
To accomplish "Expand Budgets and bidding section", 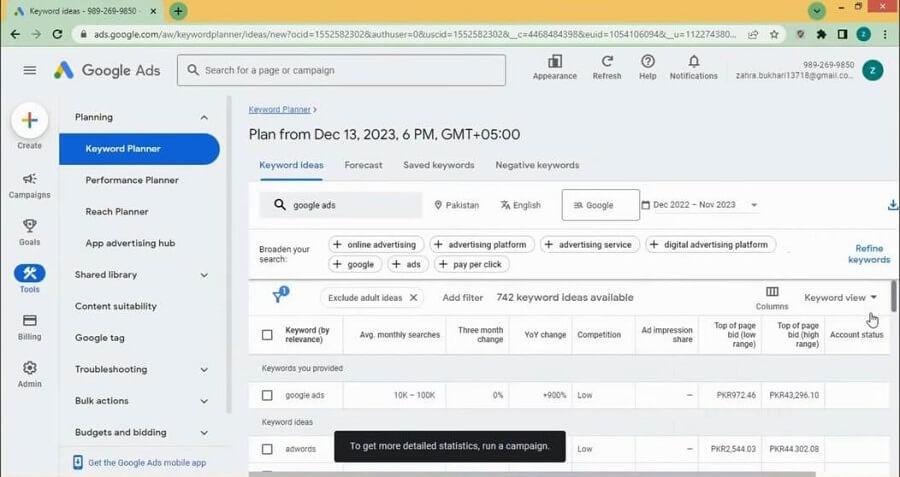I will click(204, 433).
